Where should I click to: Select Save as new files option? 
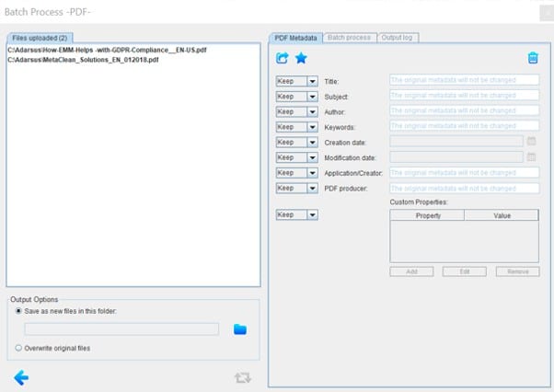(x=19, y=312)
